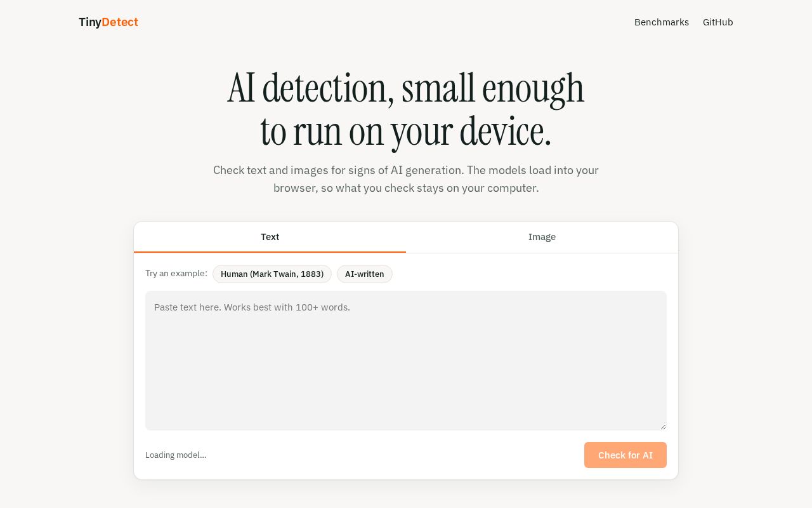Click the Check for AI button

click(625, 455)
